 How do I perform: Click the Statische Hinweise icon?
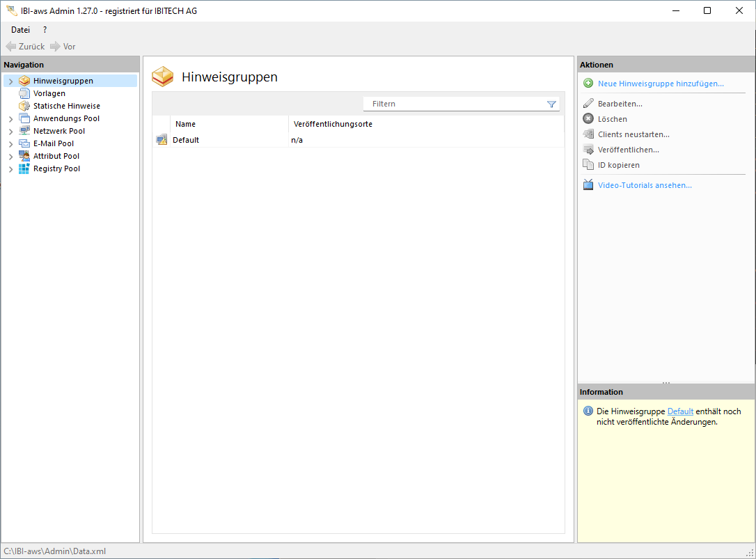[x=24, y=106]
